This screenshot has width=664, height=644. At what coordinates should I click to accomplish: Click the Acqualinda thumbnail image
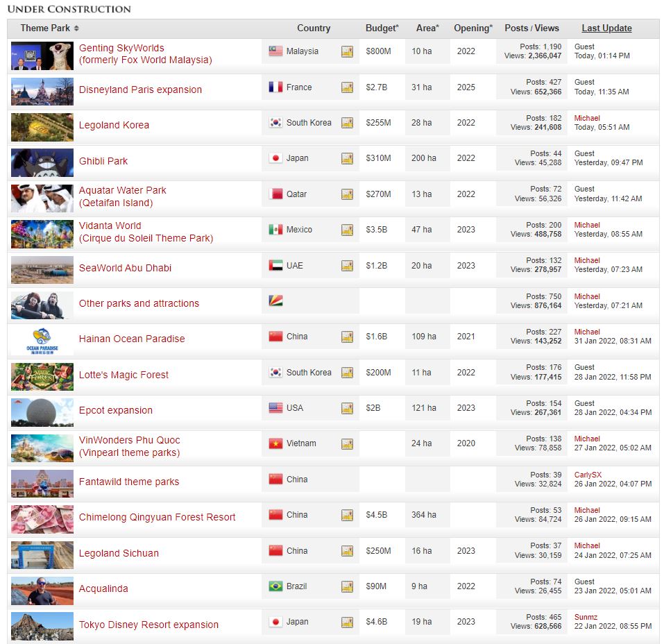pos(42,591)
